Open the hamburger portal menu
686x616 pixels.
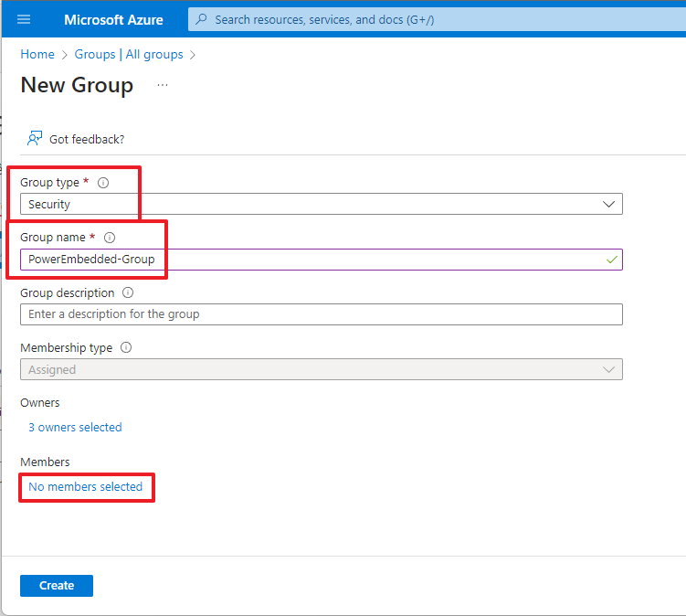(24, 19)
